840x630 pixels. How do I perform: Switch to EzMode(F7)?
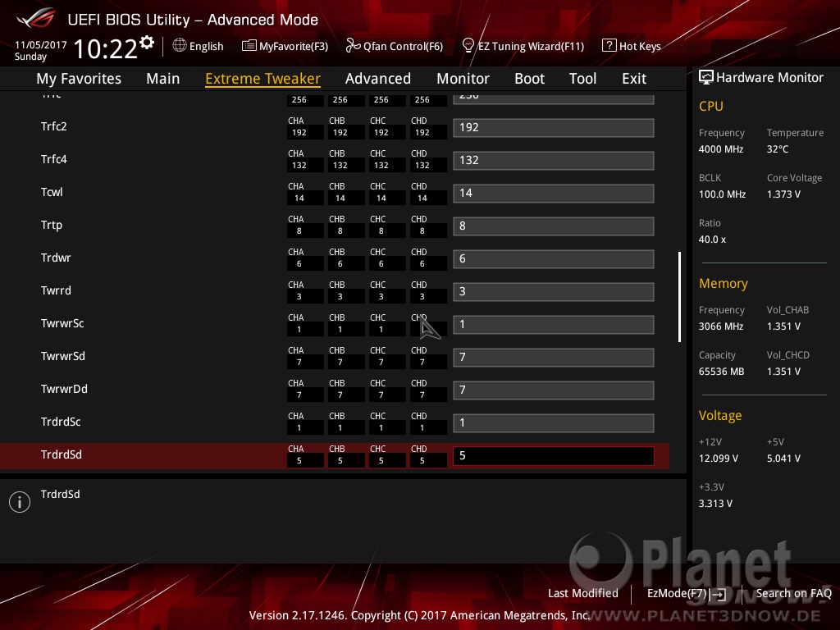(677, 593)
